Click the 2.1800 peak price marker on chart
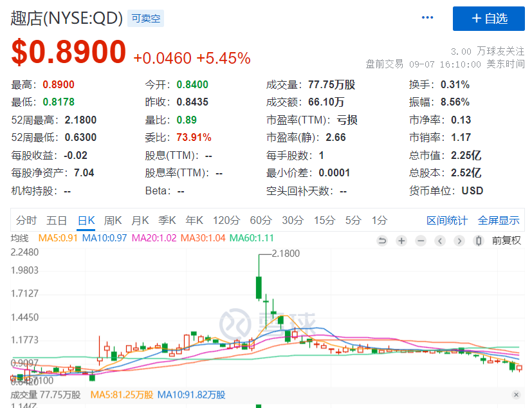This screenshot has height=408, width=532. point(286,254)
